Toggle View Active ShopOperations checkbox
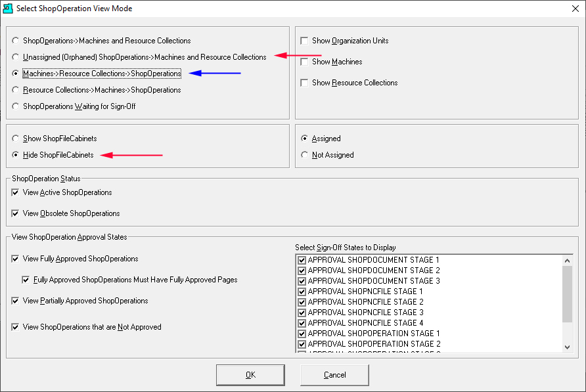 [15, 192]
